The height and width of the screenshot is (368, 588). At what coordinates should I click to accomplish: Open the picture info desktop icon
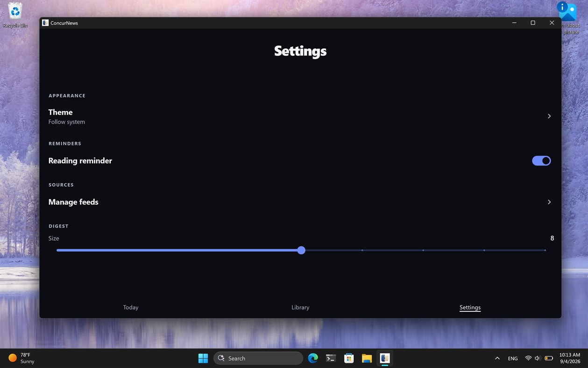[x=567, y=18]
